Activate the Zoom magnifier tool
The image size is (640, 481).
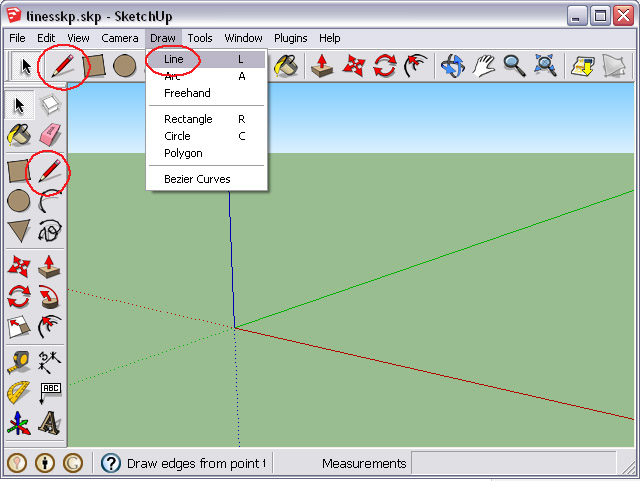(x=514, y=66)
